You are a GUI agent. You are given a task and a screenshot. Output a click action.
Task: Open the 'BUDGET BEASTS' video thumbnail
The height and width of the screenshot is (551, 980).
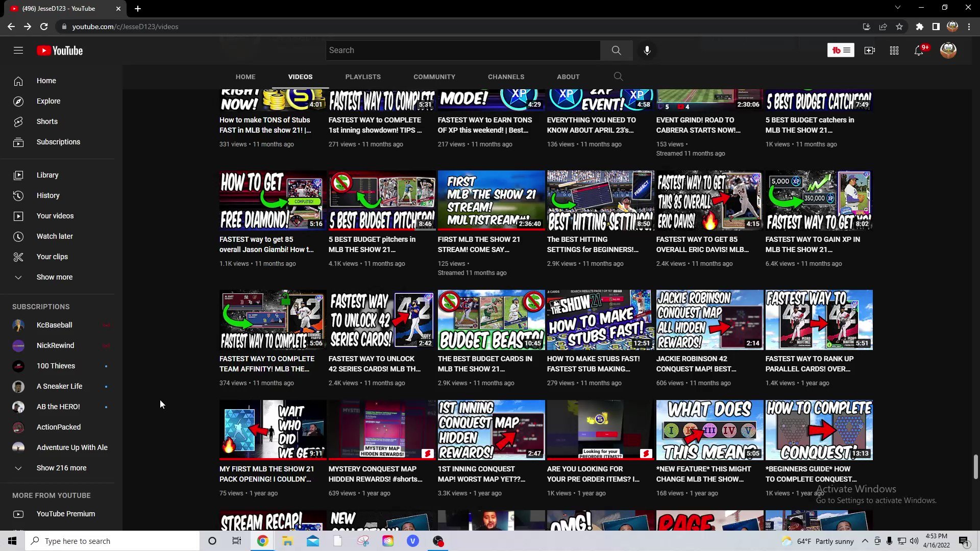click(491, 320)
